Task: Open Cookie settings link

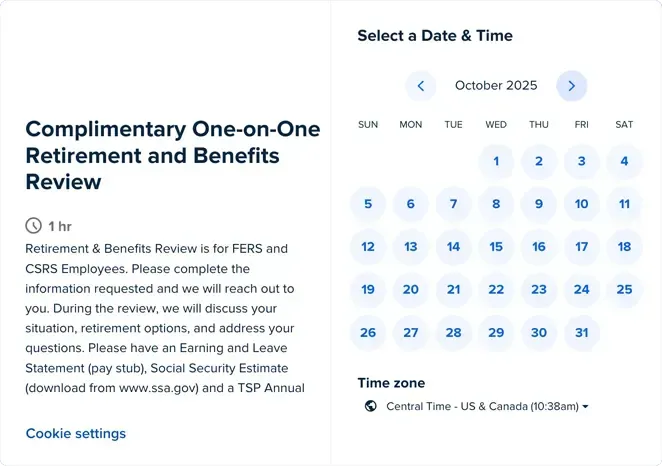Action: pyautogui.click(x=76, y=433)
